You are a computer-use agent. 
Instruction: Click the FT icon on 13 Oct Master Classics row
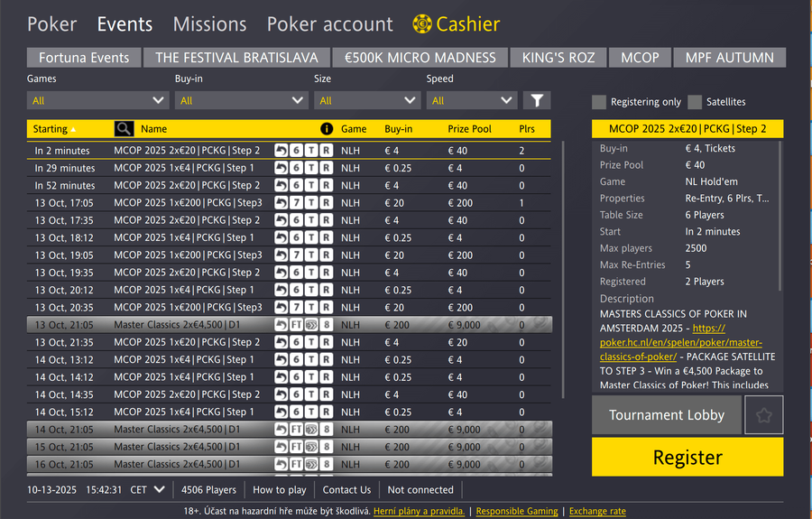tap(296, 325)
